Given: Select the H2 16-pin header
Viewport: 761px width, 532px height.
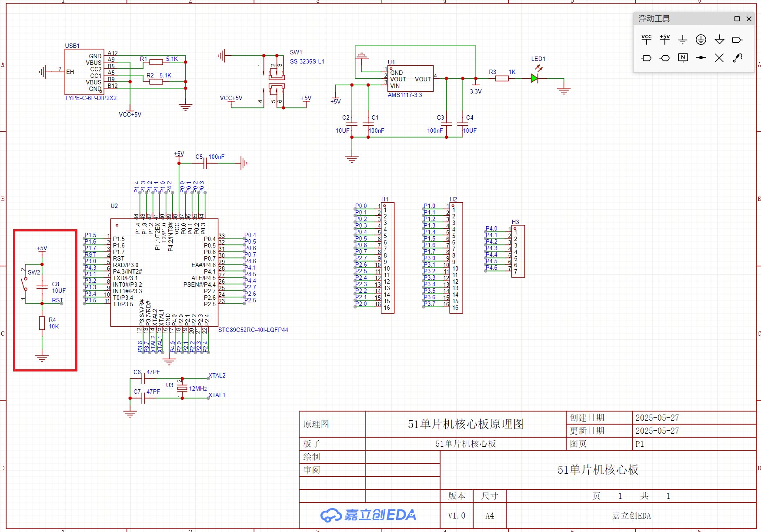Looking at the screenshot, I should tap(456, 258).
